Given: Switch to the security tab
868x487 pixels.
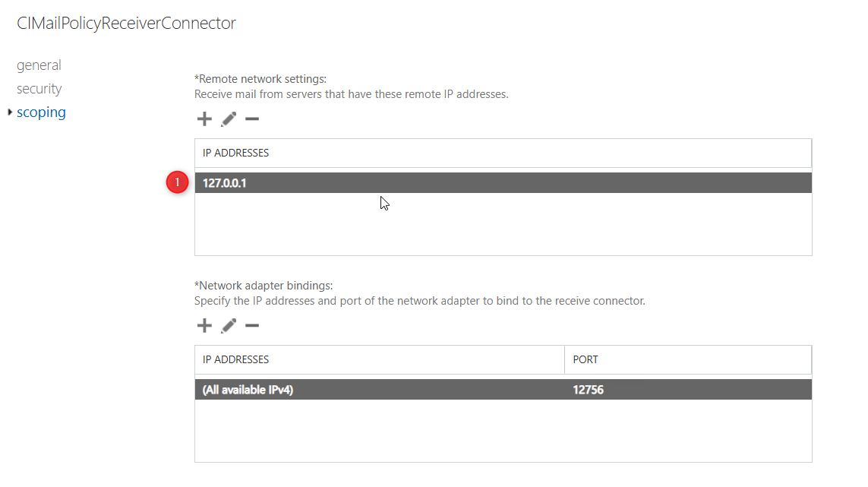Looking at the screenshot, I should [39, 89].
